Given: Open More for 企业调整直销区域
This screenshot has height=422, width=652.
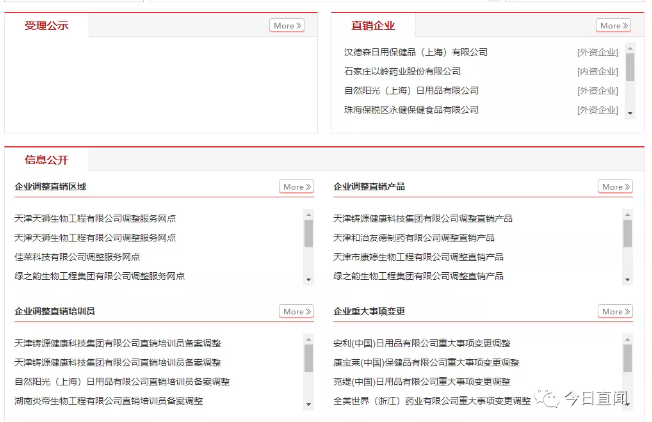Looking at the screenshot, I should (296, 187).
